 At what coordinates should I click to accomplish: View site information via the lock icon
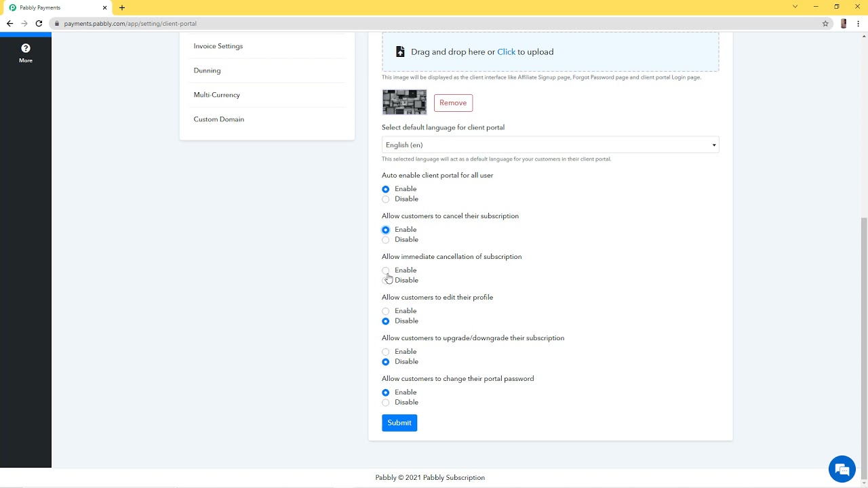[x=57, y=23]
